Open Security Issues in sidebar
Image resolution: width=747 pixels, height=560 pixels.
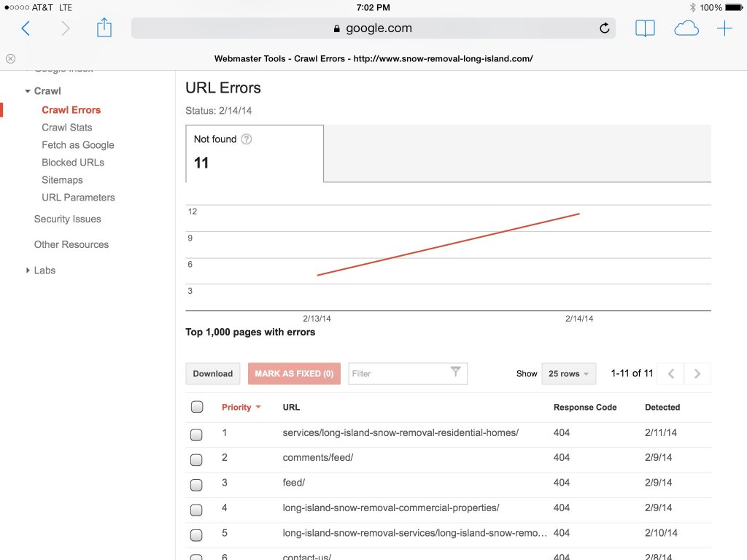(x=68, y=219)
